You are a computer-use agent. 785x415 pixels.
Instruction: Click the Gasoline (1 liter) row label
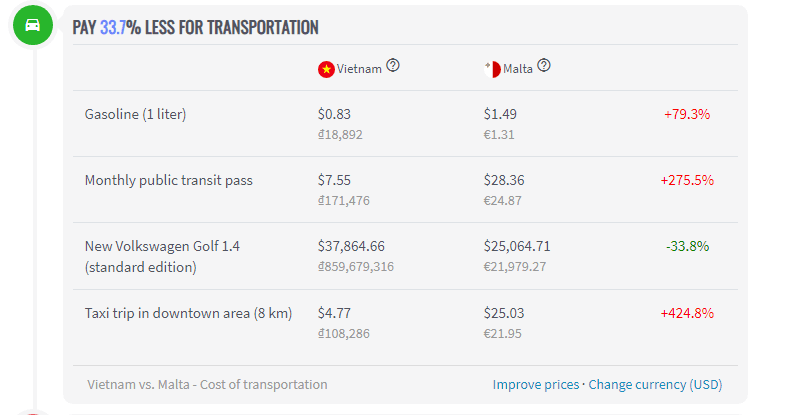136,114
